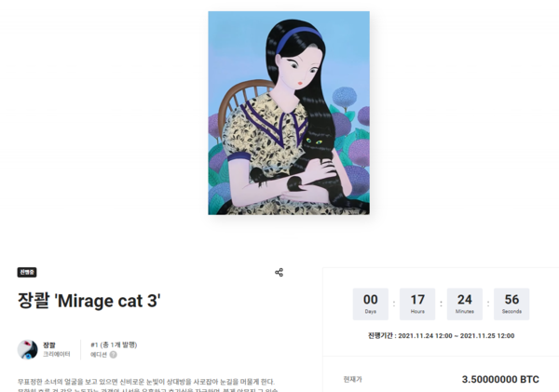Click the creator name 장콸

49,345
